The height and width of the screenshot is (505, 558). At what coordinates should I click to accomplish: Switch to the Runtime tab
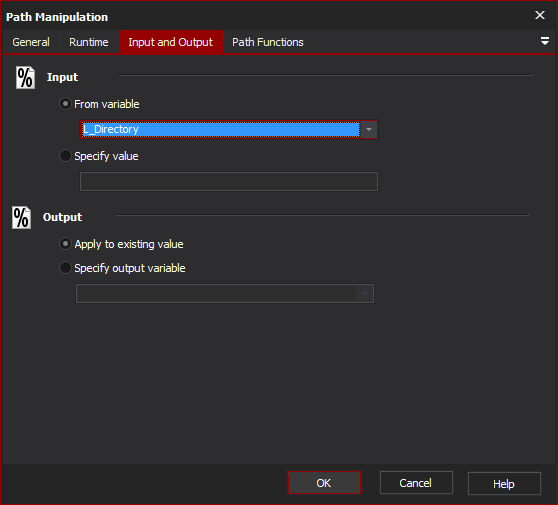click(89, 42)
